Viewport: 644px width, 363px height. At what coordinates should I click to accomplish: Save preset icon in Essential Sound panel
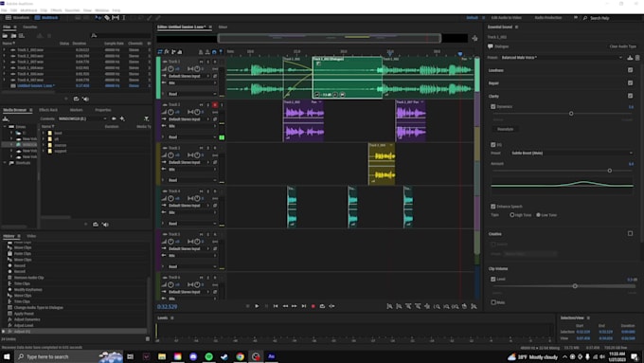(x=630, y=58)
